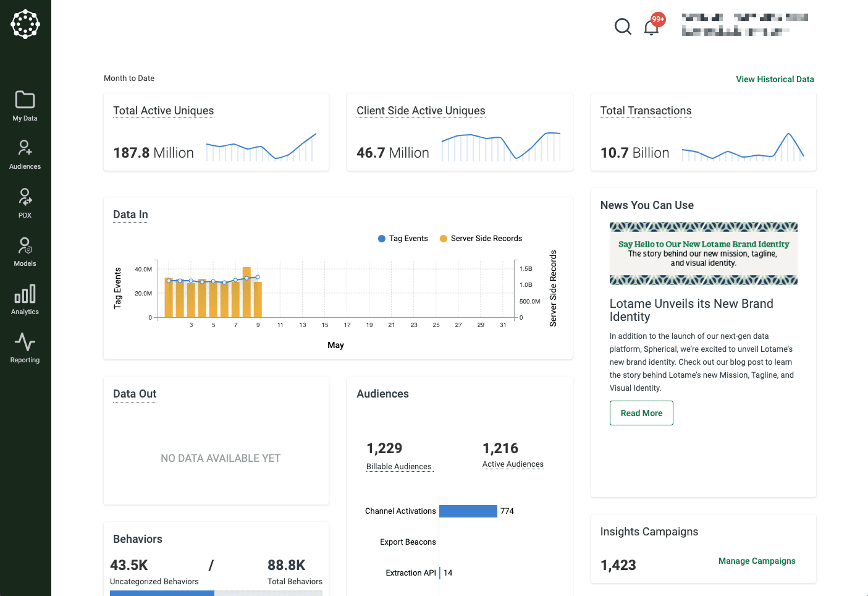Image resolution: width=868 pixels, height=596 pixels.
Task: Click the Active Audiences label
Action: (x=513, y=464)
